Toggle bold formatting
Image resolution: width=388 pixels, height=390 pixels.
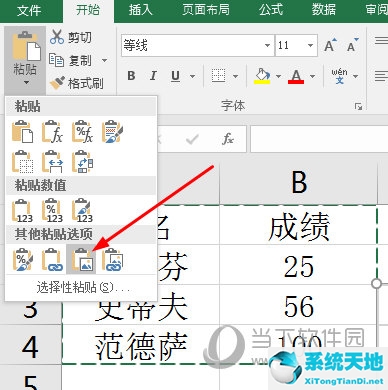pos(131,76)
